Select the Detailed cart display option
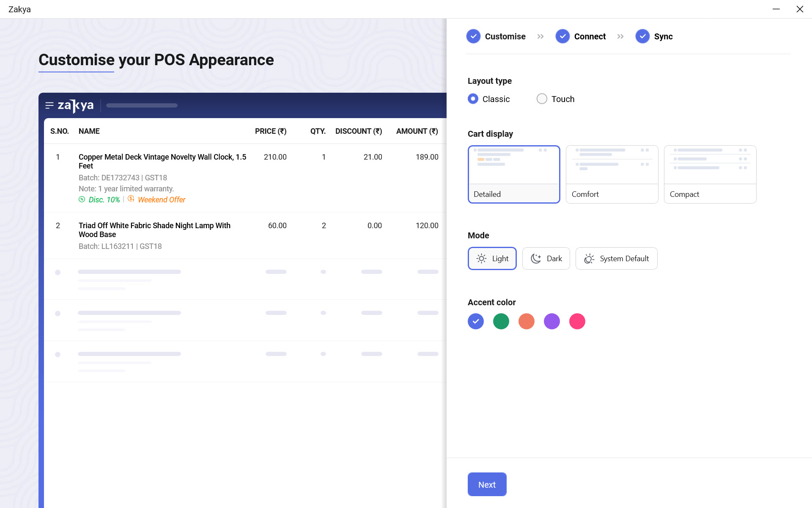812x508 pixels. (514, 174)
